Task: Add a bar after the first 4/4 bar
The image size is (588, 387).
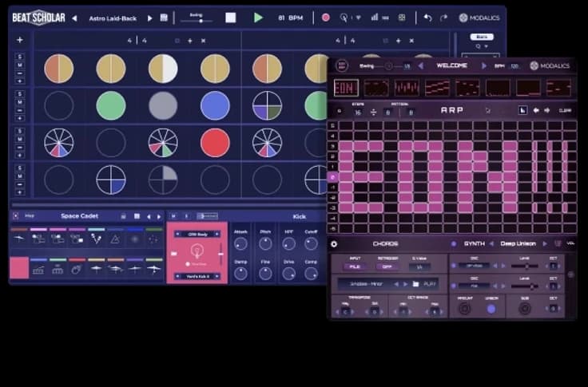Action: tap(190, 41)
